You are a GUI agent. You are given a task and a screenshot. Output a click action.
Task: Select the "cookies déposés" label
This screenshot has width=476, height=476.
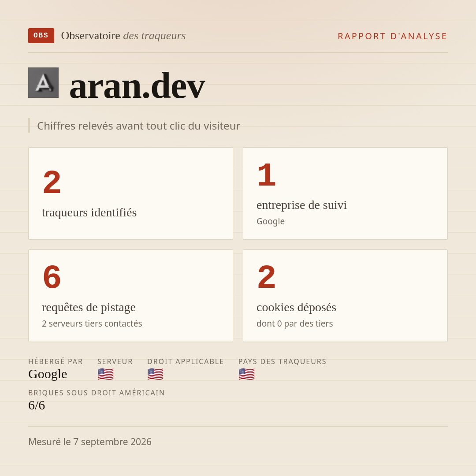click(x=296, y=307)
